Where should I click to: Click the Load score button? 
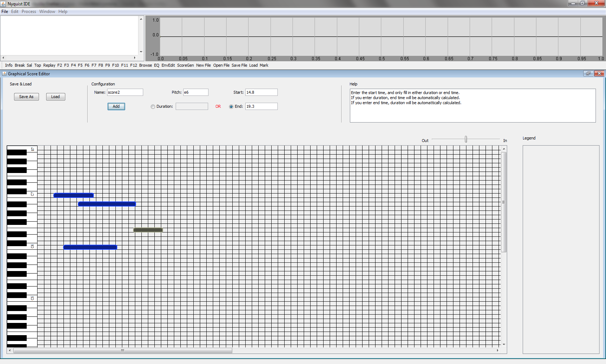56,97
